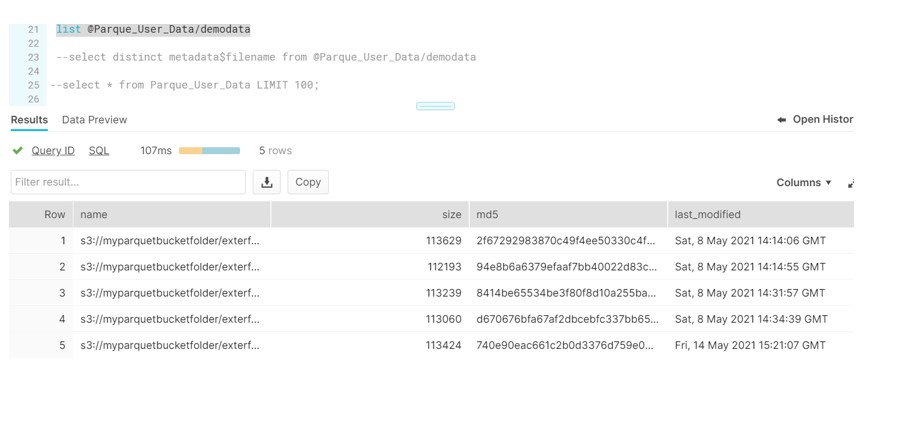This screenshot has width=922, height=421.
Task: Click the md5 cell starting with 2f67292983870
Action: click(x=566, y=241)
